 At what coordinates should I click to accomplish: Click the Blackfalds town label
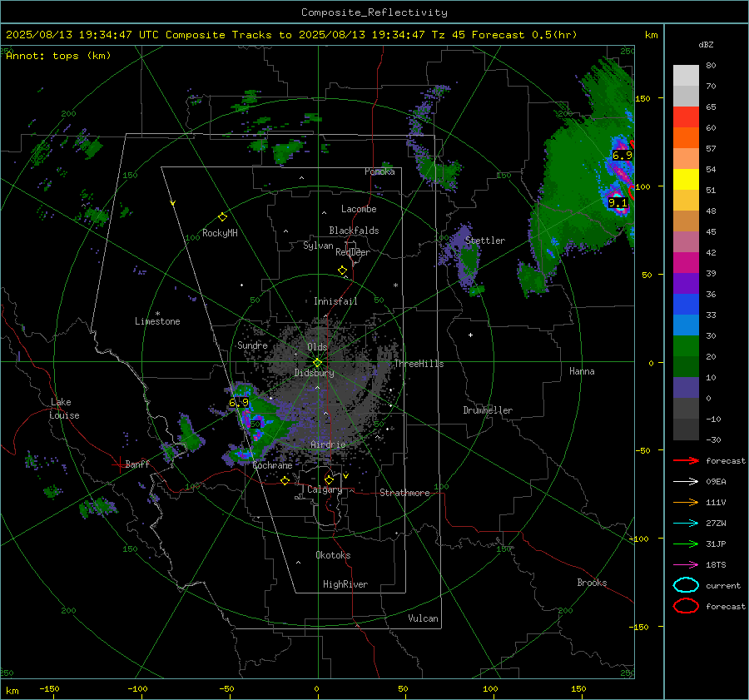354,231
